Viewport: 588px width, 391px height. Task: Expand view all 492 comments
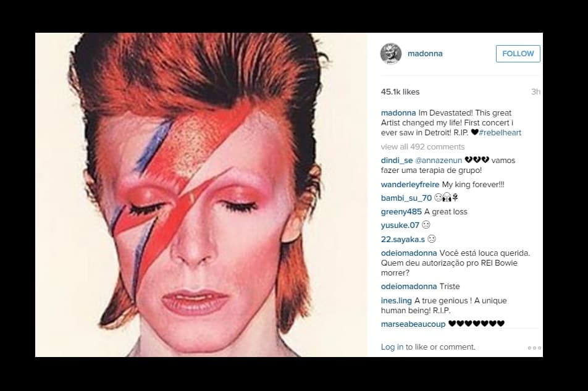[422, 146]
